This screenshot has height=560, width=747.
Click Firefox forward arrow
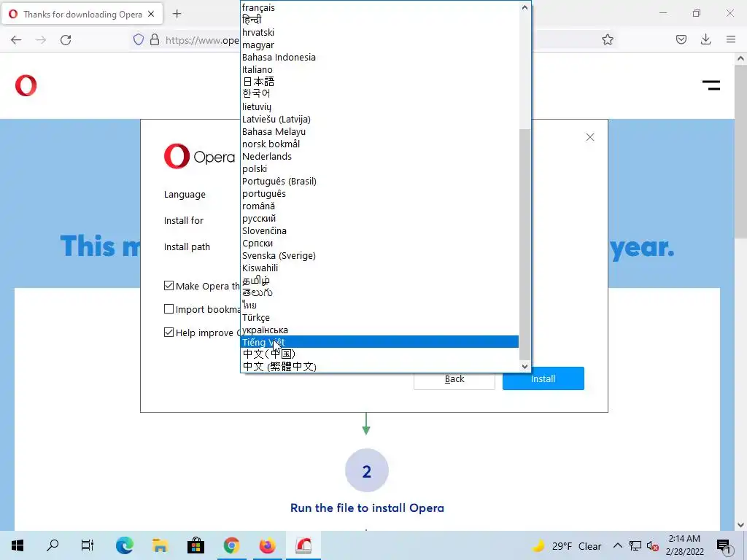(x=41, y=40)
